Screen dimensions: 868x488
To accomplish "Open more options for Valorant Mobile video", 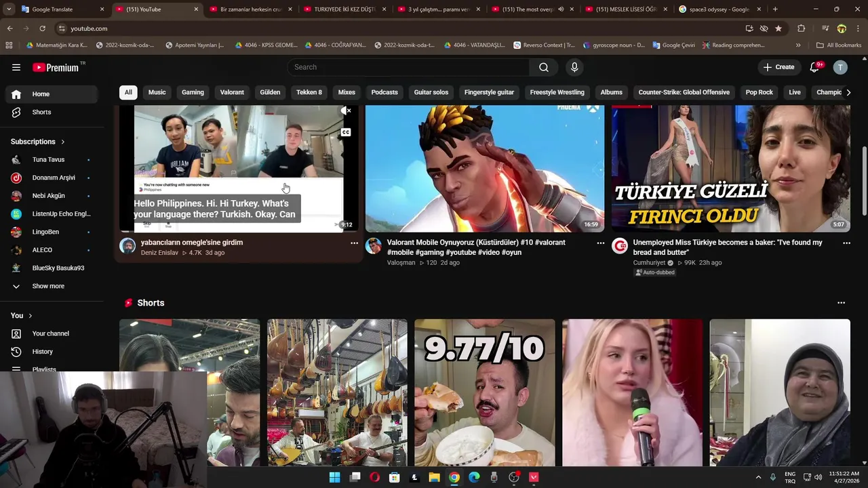I will (600, 243).
